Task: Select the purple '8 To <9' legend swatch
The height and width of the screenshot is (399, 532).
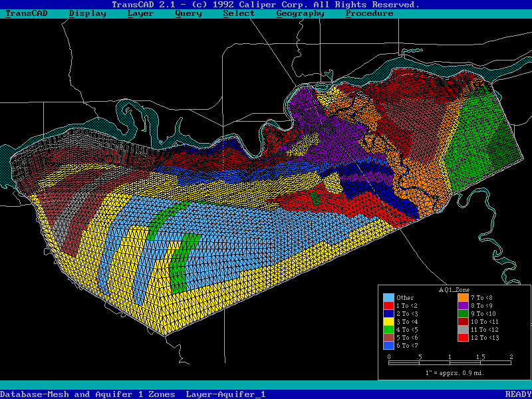Action: 462,305
